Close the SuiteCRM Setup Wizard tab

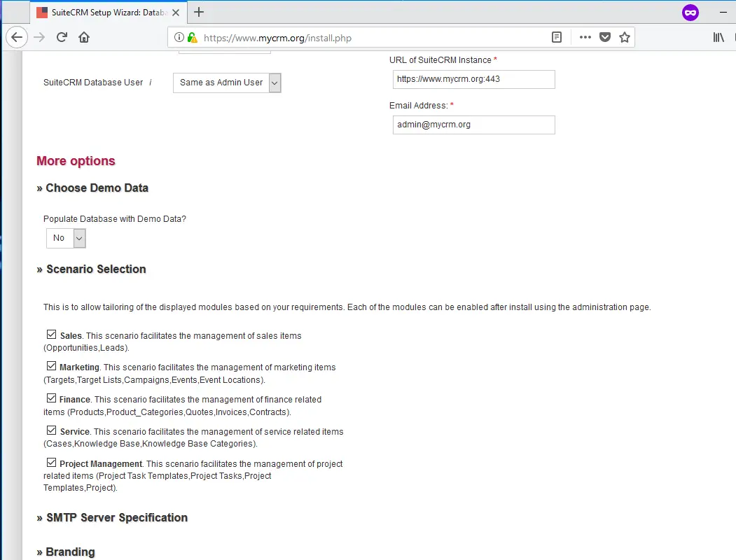176,13
